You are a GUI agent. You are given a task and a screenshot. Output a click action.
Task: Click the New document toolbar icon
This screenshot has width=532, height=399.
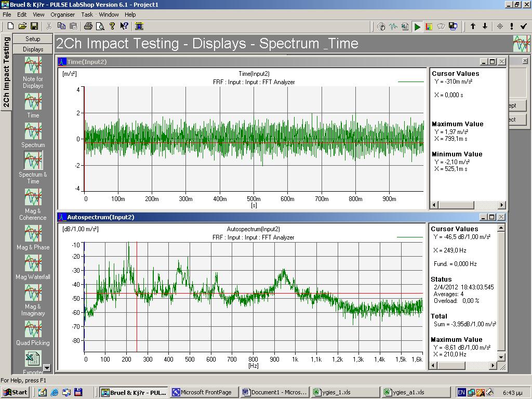[10, 26]
